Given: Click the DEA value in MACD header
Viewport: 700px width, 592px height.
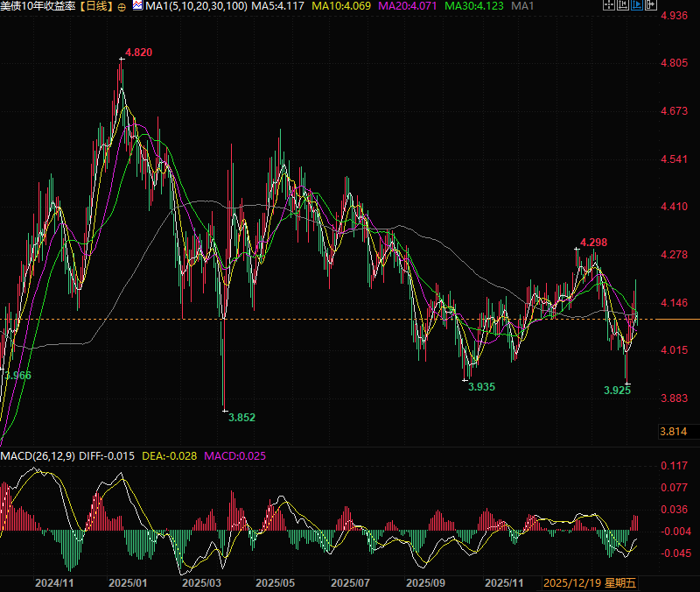Looking at the screenshot, I should point(171,455).
